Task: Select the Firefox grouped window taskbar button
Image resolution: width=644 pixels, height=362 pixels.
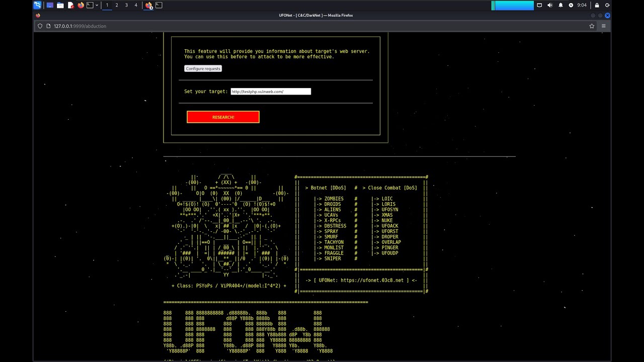Action: (149, 5)
